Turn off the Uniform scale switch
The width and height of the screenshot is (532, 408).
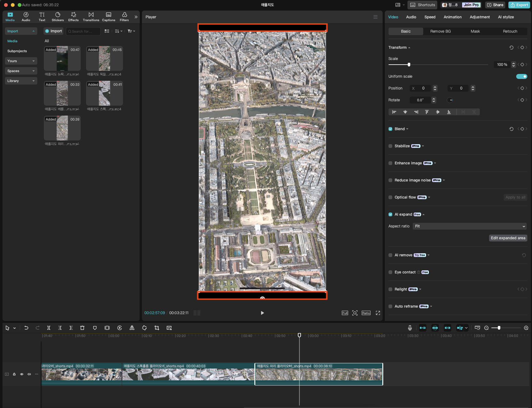coord(521,76)
